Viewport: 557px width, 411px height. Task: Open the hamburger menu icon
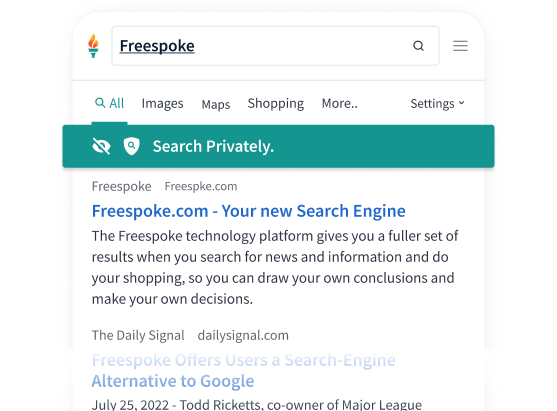(460, 46)
